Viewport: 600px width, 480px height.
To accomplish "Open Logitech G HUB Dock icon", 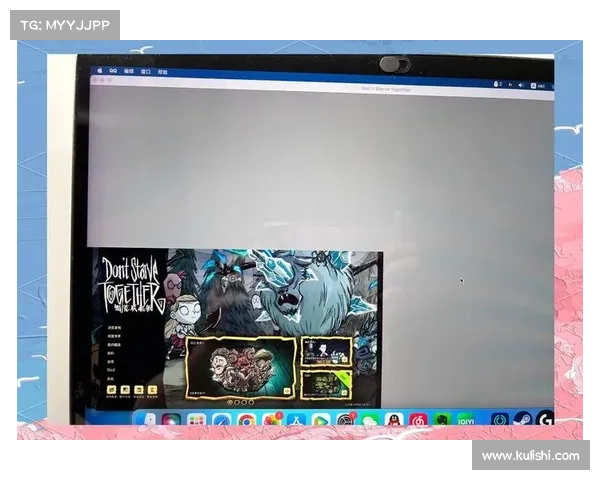I will (x=545, y=419).
